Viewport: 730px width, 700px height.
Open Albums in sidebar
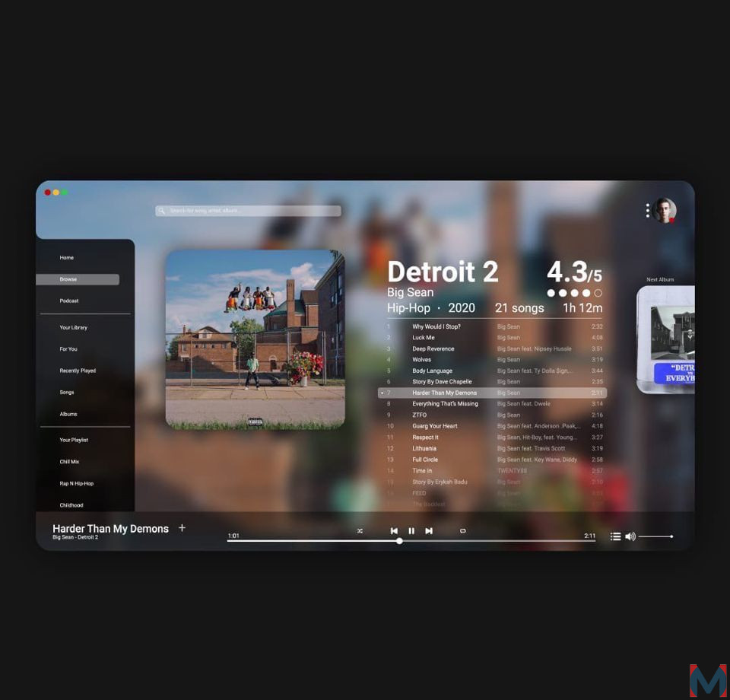click(68, 414)
